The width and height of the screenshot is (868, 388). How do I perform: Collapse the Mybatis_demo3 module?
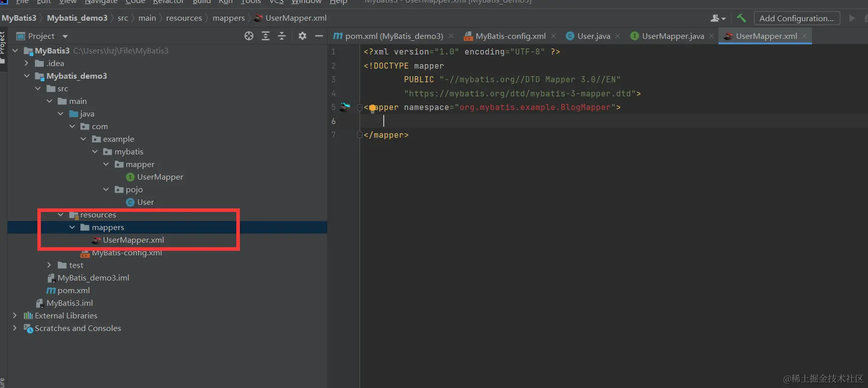pyautogui.click(x=26, y=76)
